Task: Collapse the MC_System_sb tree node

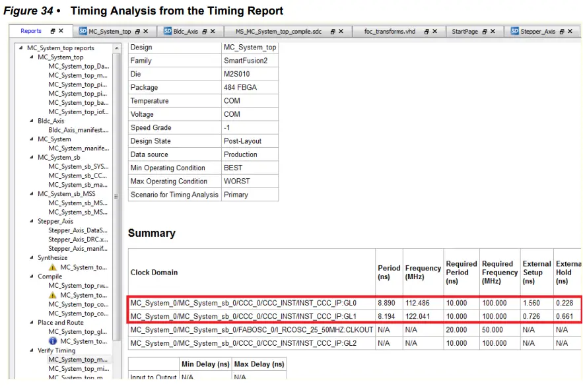Action: point(32,157)
